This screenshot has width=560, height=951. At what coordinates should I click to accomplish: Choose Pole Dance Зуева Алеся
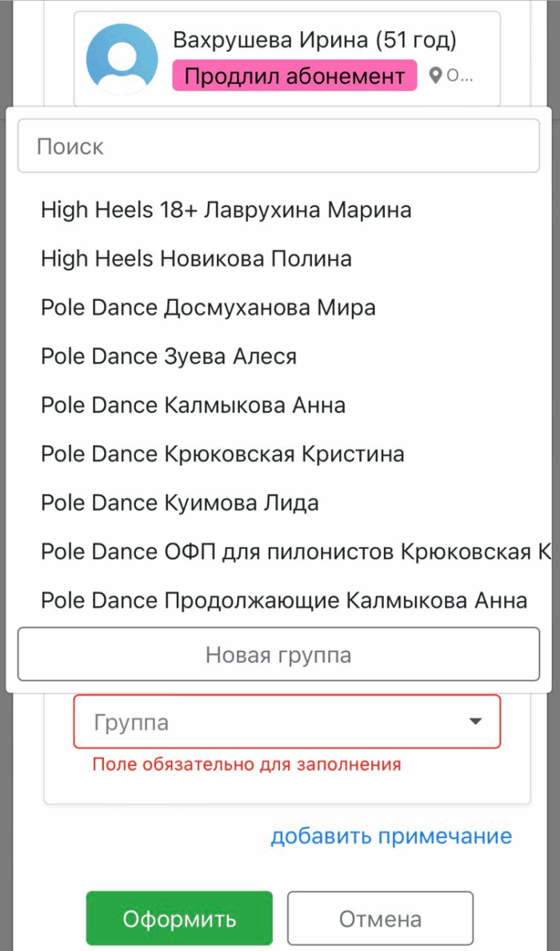(x=169, y=357)
